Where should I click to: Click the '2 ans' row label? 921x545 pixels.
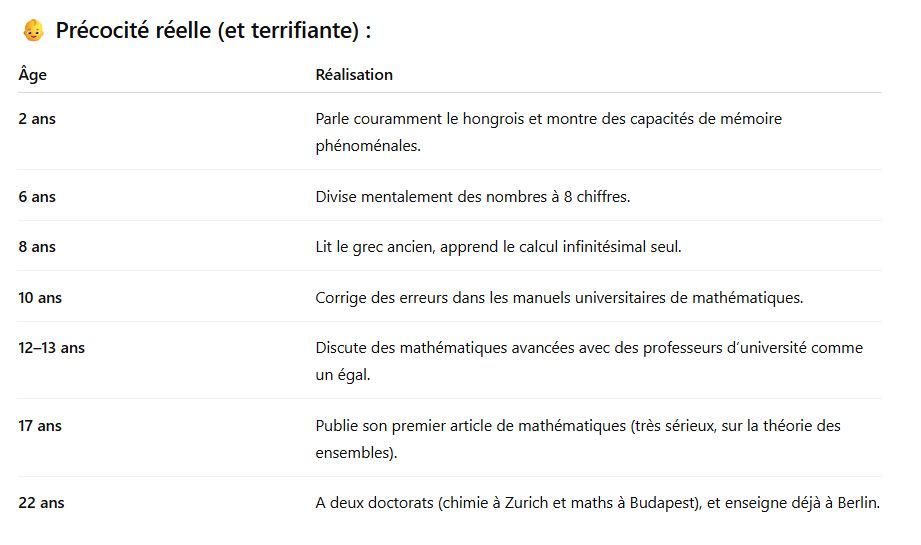37,119
